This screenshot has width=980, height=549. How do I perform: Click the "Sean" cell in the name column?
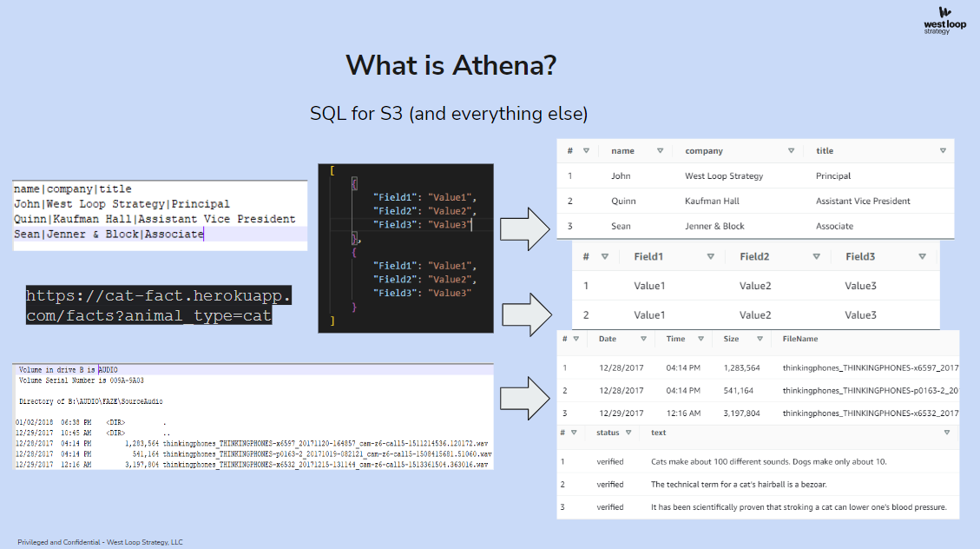click(621, 226)
